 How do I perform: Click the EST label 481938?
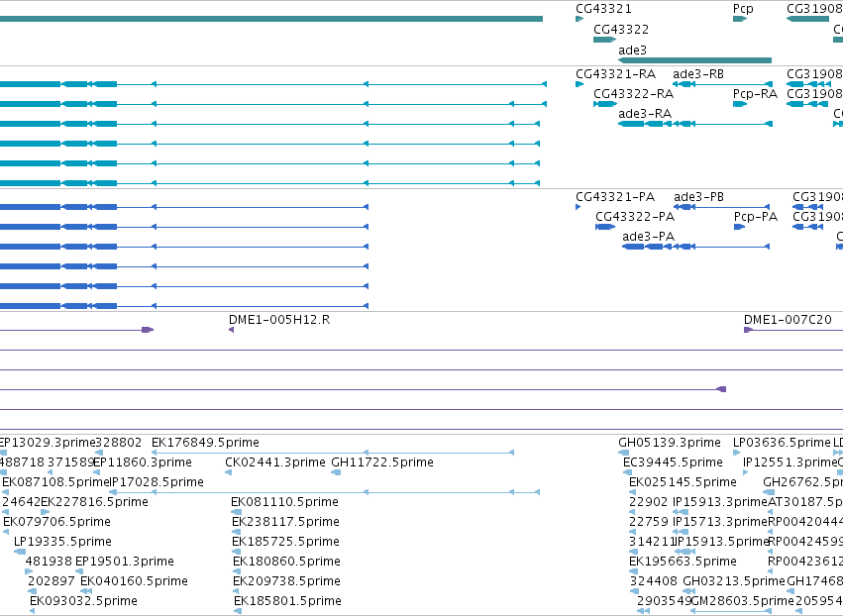[x=49, y=562]
